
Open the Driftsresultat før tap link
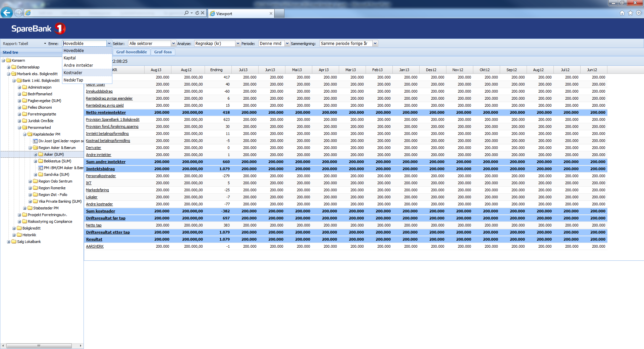point(106,218)
